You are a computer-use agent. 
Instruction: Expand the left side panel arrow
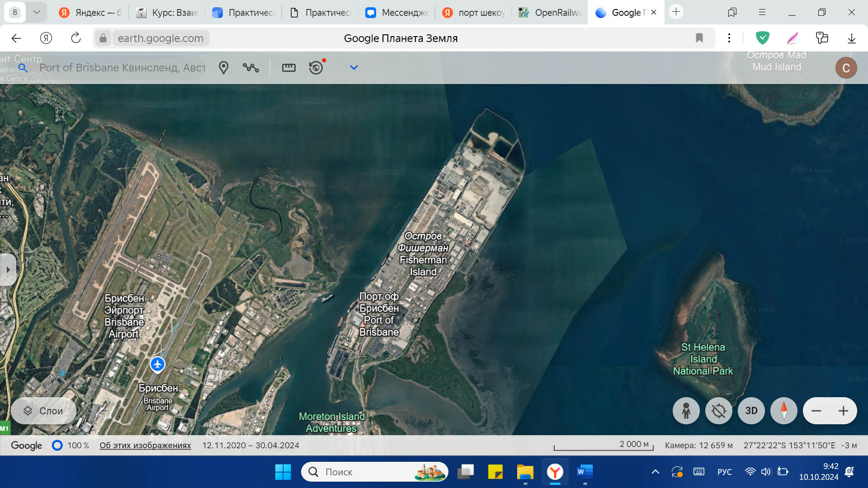click(8, 270)
